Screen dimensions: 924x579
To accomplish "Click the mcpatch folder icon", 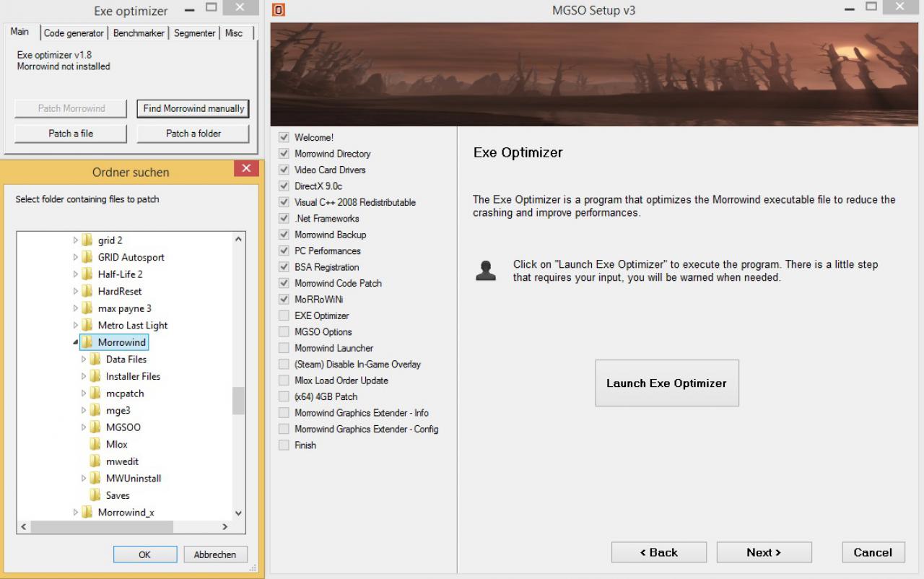I will point(95,393).
